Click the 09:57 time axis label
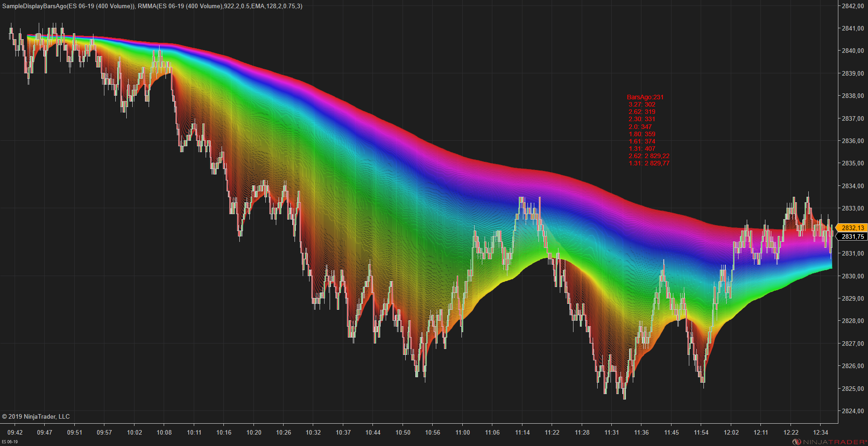Screen dimensions: 868x446 coord(104,432)
